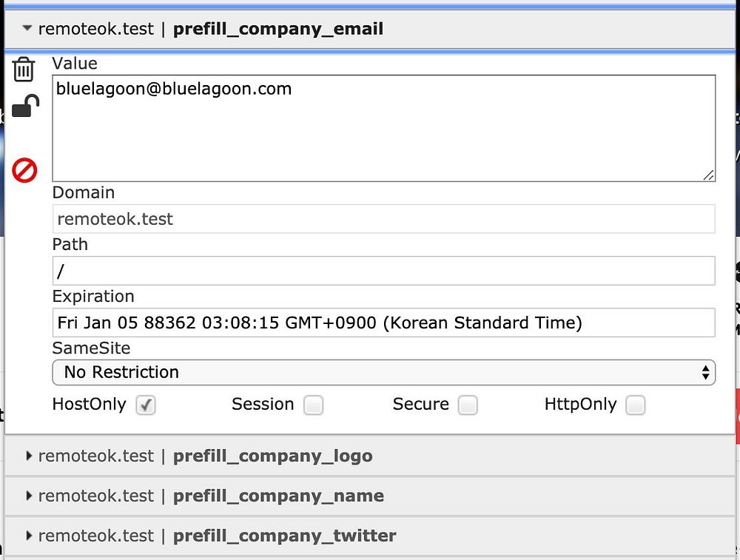
Task: Delete the prefill_company_email cookie via trash icon
Action: tap(24, 70)
